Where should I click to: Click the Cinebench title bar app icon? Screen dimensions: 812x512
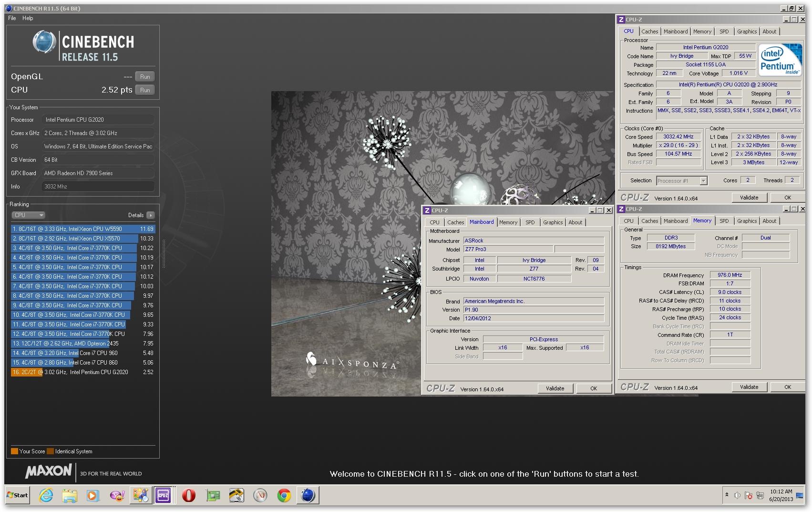tap(9, 9)
